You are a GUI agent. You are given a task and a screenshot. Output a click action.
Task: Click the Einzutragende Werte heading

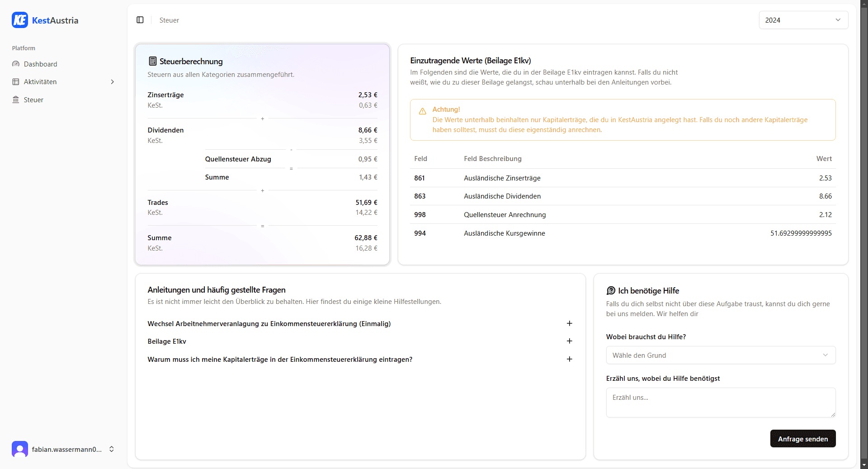click(471, 61)
